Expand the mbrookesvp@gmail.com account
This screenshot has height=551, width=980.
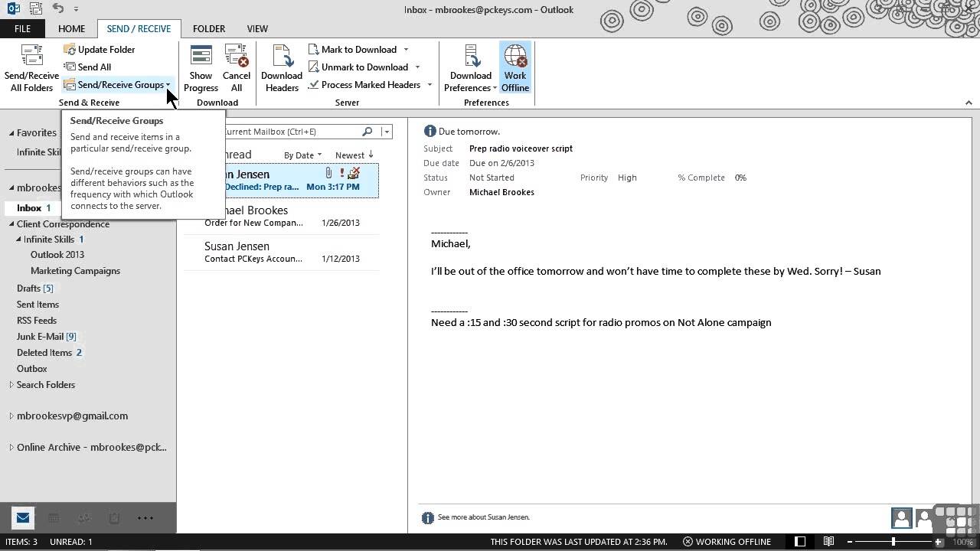tap(11, 416)
